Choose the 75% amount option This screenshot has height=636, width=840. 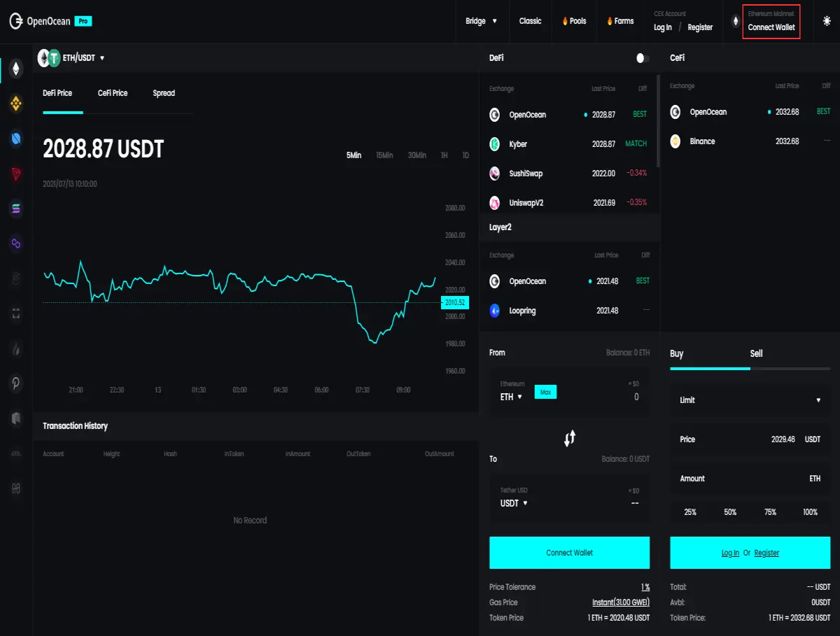pyautogui.click(x=770, y=512)
